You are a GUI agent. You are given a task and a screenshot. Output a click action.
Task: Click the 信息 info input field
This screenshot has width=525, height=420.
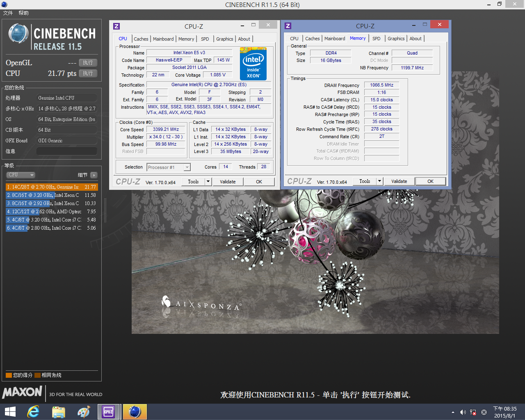click(x=67, y=151)
